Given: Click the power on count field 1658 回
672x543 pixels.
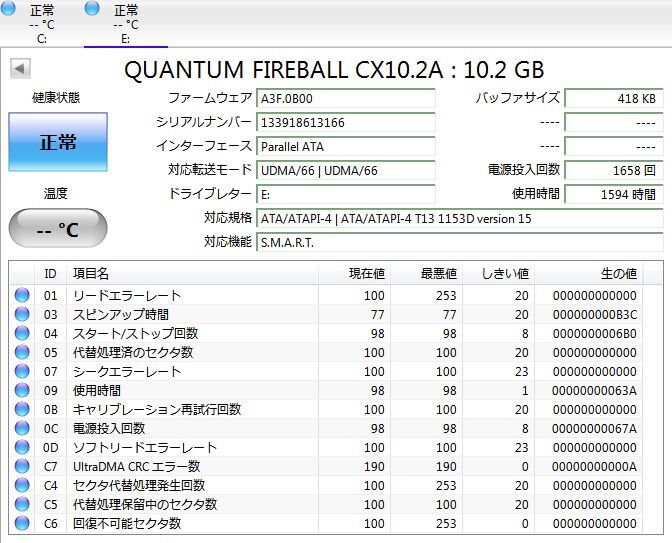Looking at the screenshot, I should [x=614, y=171].
